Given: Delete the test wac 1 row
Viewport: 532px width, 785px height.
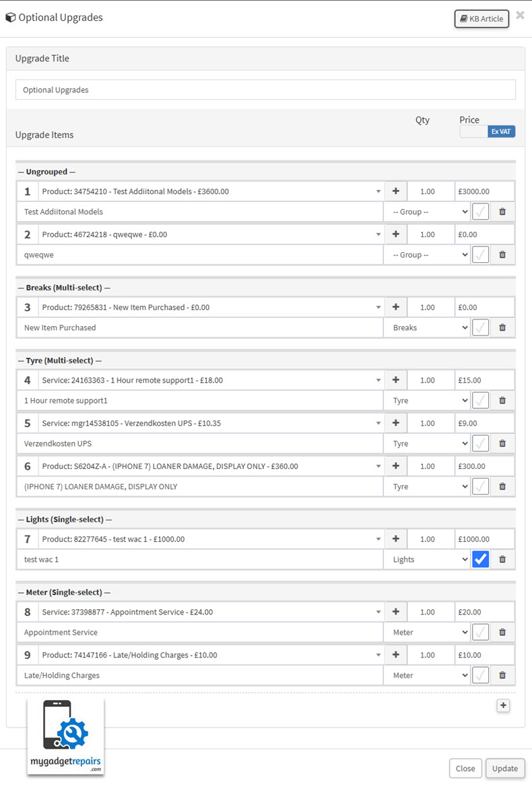Looking at the screenshot, I should tap(502, 559).
